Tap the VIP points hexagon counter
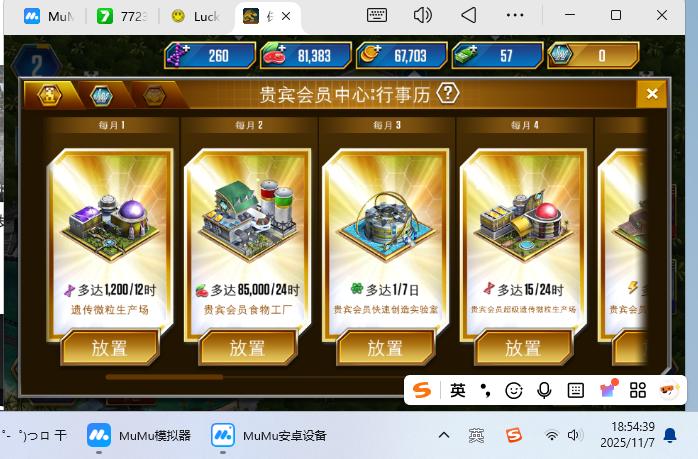The image size is (698, 459). 593,55
